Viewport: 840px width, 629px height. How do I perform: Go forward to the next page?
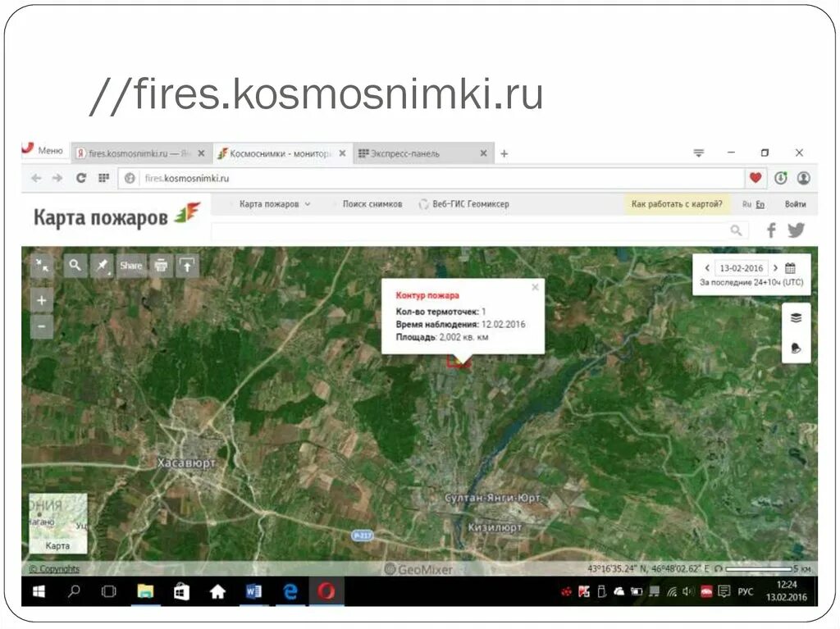pyautogui.click(x=57, y=178)
